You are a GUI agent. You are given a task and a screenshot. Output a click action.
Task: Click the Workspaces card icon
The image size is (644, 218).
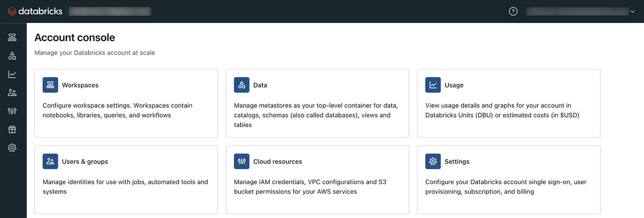(x=50, y=85)
